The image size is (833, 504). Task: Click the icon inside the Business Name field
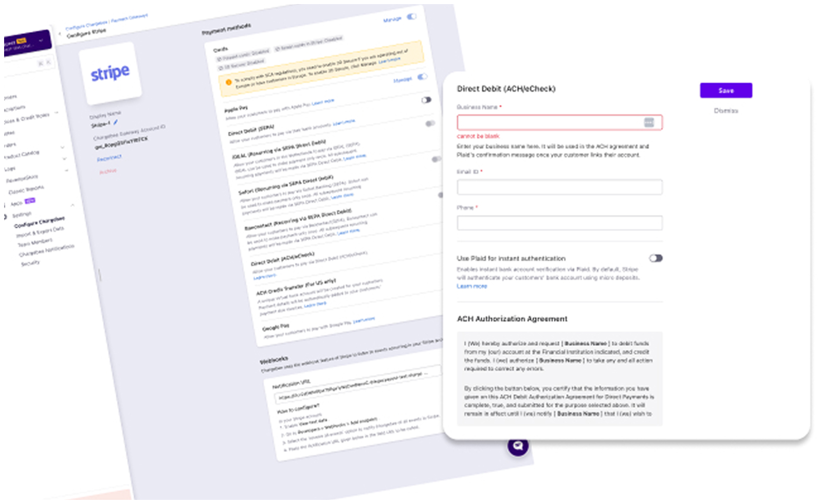click(650, 122)
